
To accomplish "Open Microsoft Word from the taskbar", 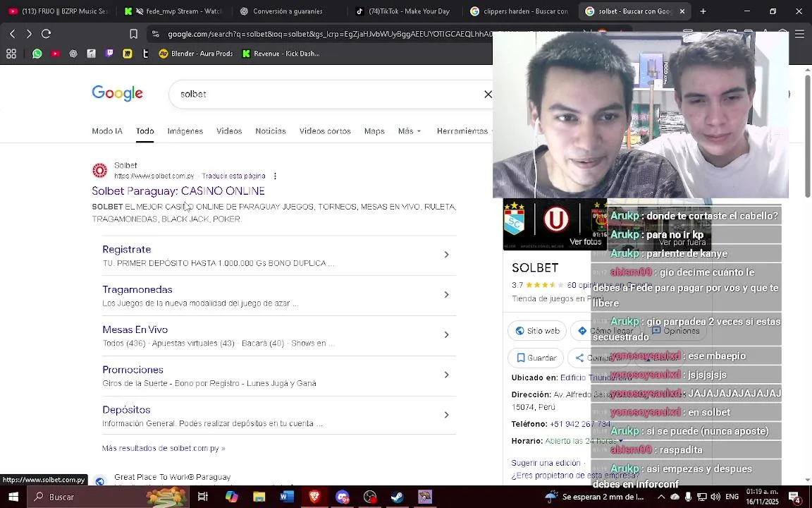I will (287, 497).
